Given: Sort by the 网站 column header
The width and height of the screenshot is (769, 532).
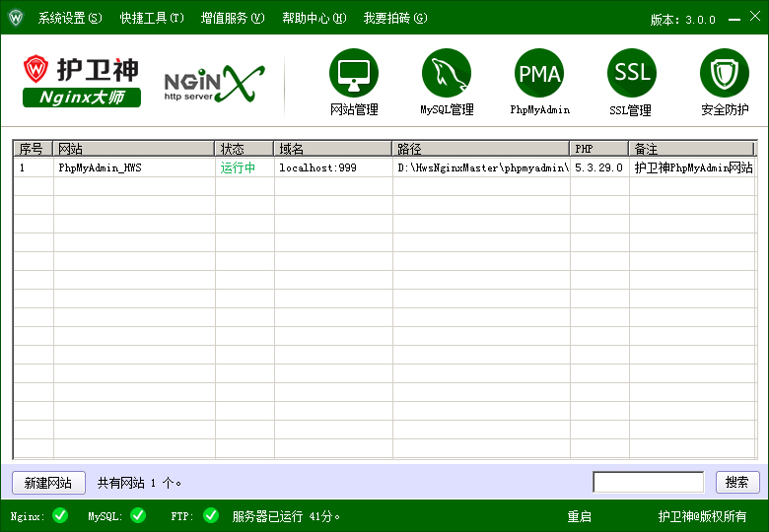Looking at the screenshot, I should [x=133, y=149].
